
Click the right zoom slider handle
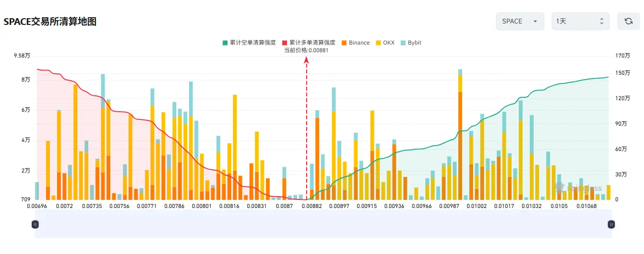pos(611,224)
